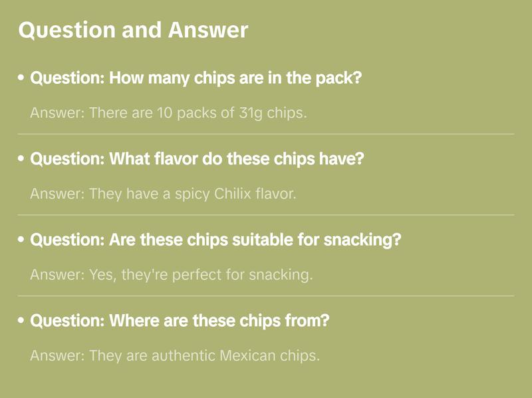Click the authentic Mexican chips answer
Viewport: 532px width, 398px height.
pos(175,355)
